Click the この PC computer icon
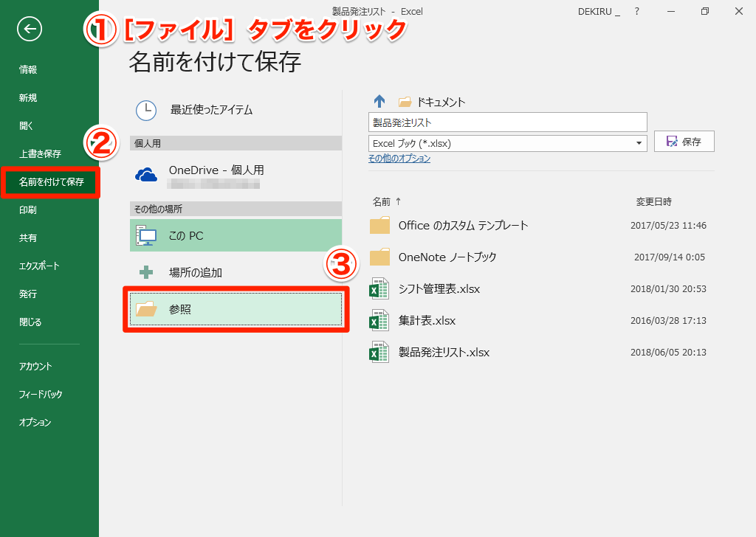The width and height of the screenshot is (756, 537). click(x=146, y=235)
